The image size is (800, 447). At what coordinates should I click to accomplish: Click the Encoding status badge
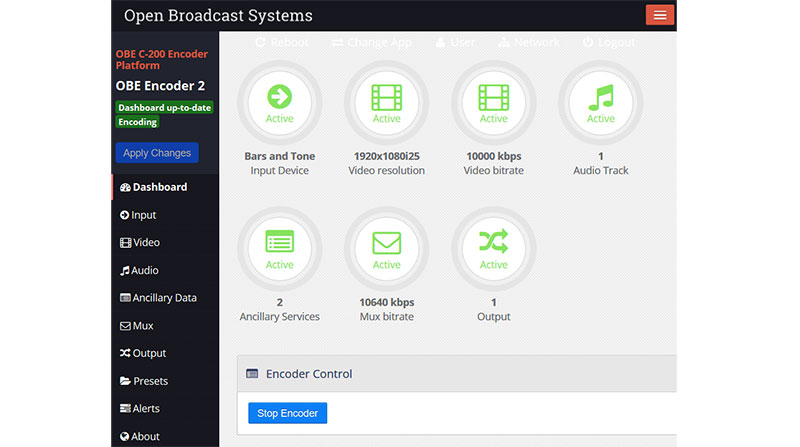[137, 122]
